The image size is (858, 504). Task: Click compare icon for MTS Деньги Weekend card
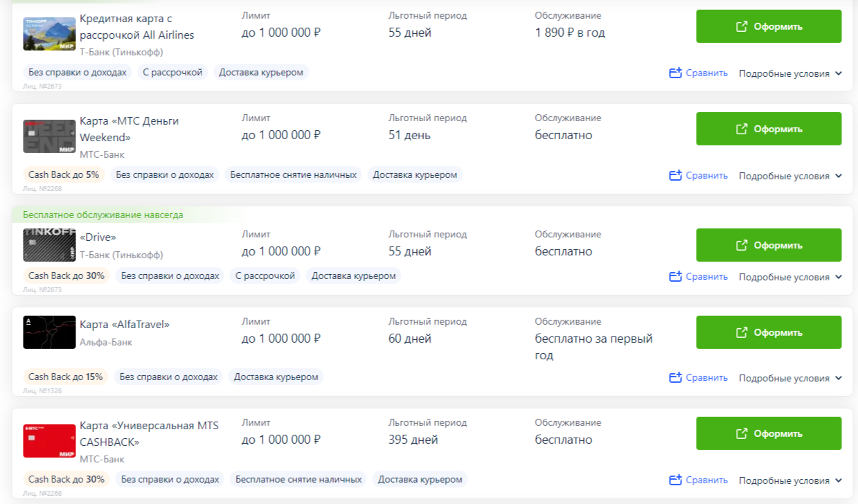676,175
